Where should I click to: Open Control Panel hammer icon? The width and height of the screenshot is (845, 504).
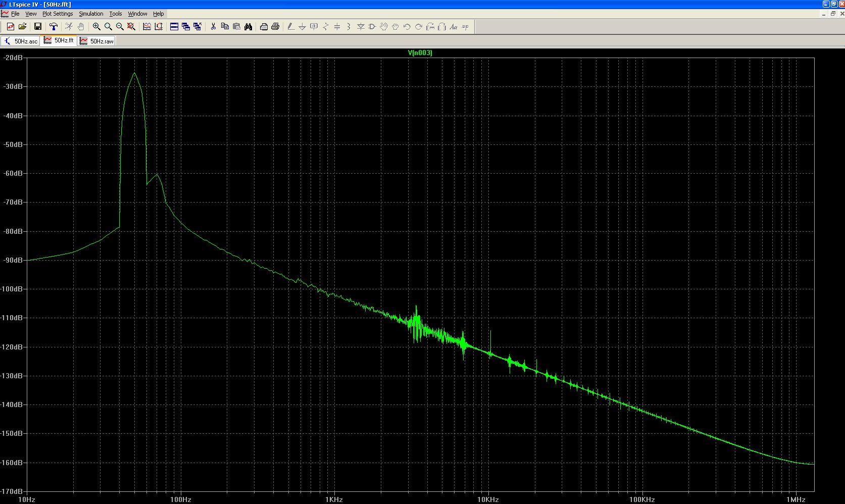pos(53,27)
